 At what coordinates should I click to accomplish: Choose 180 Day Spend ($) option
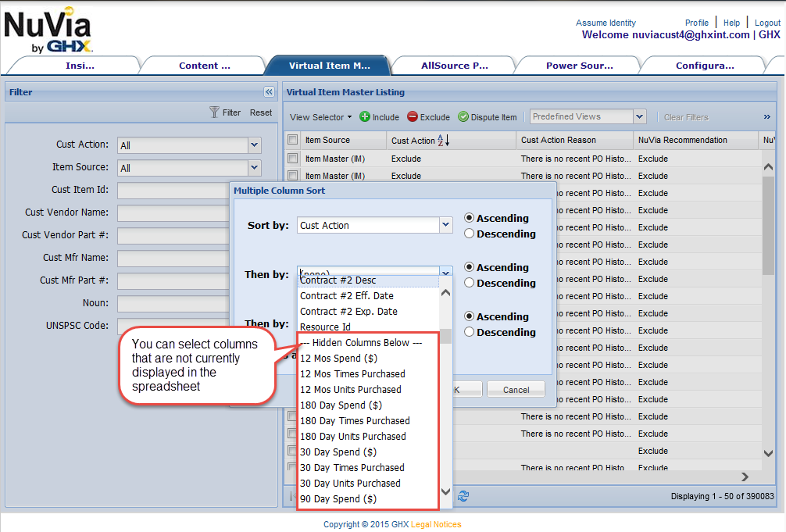[369, 405]
